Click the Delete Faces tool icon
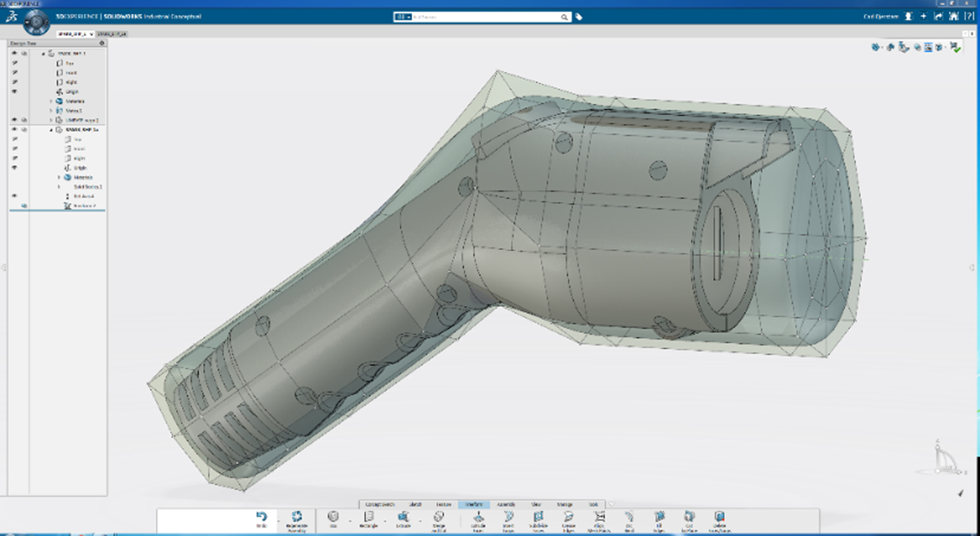980x536 pixels. 719,517
